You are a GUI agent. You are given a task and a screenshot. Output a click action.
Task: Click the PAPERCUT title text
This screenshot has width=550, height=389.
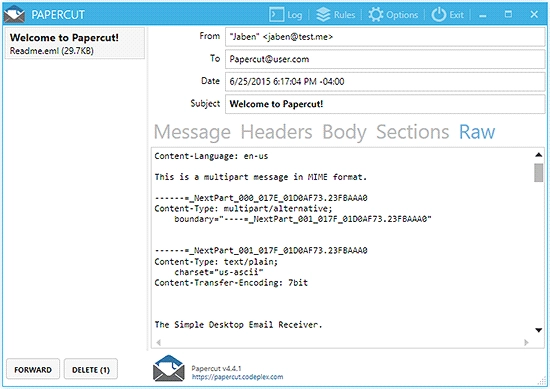[x=58, y=15]
